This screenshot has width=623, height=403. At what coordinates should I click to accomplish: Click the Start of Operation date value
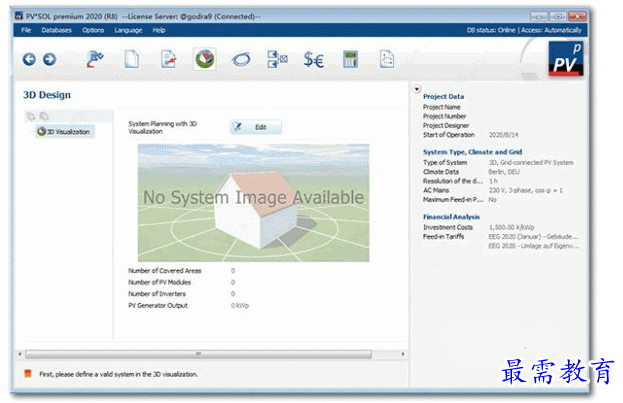point(503,135)
